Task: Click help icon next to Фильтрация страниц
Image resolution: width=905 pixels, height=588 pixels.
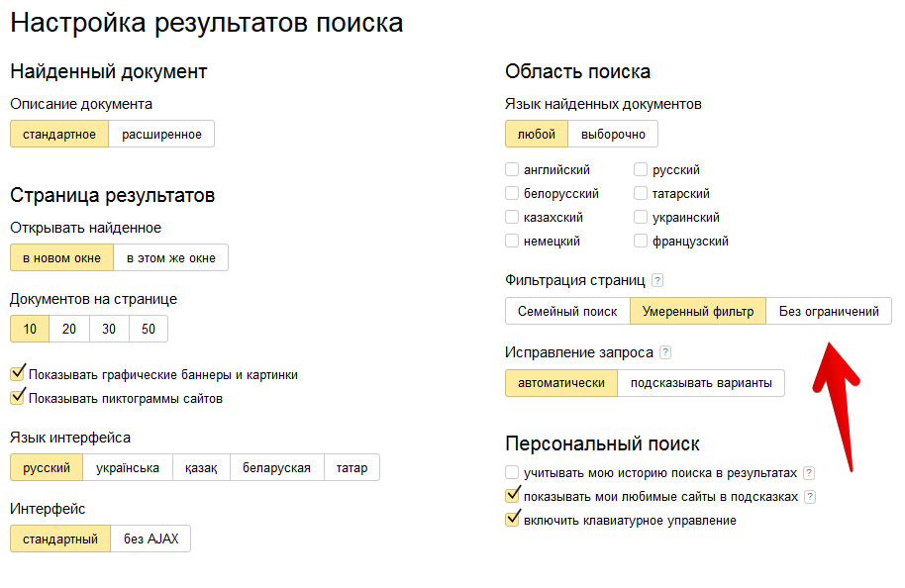Action: point(657,281)
